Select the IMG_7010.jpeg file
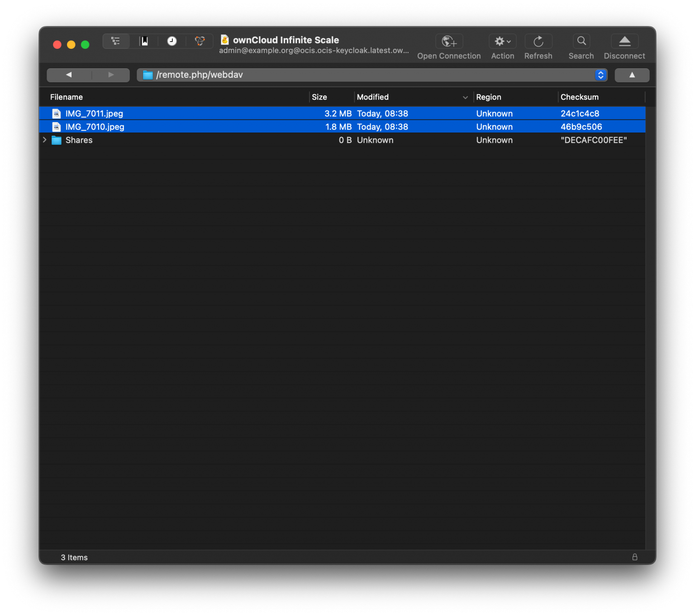 pos(342,127)
